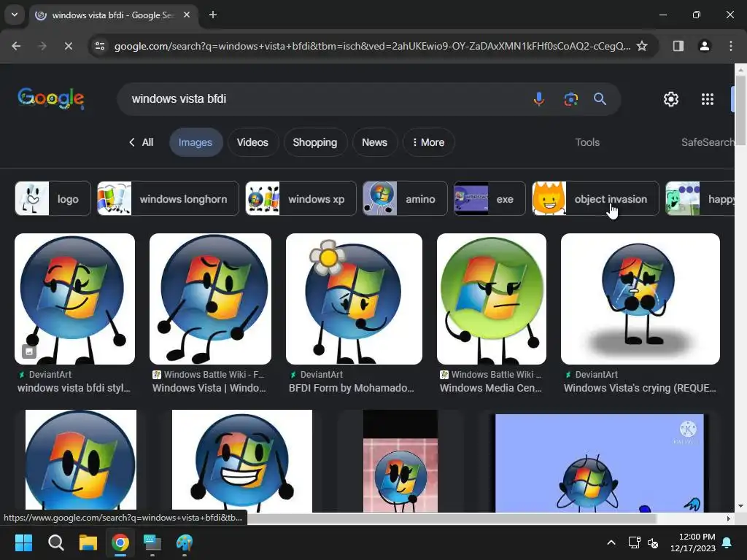
Task: Open the tab search dropdown
Action: [x=15, y=15]
